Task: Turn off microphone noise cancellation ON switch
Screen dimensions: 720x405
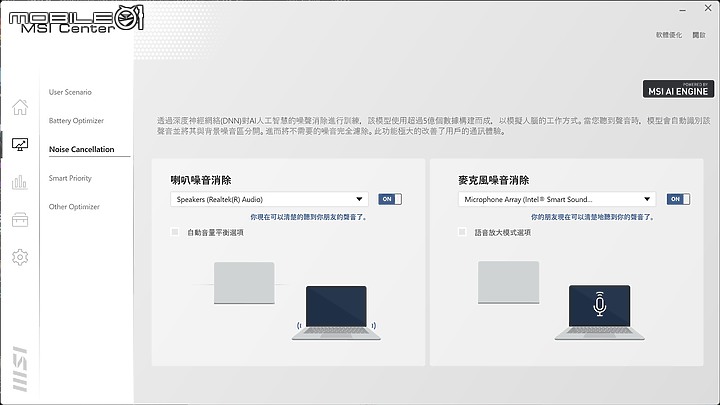Action: 678,199
